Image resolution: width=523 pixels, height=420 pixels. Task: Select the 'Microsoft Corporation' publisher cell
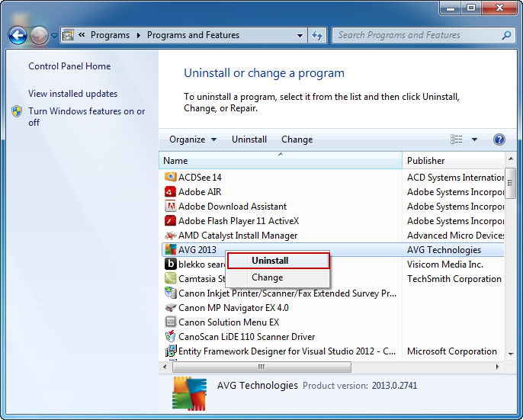coord(452,351)
